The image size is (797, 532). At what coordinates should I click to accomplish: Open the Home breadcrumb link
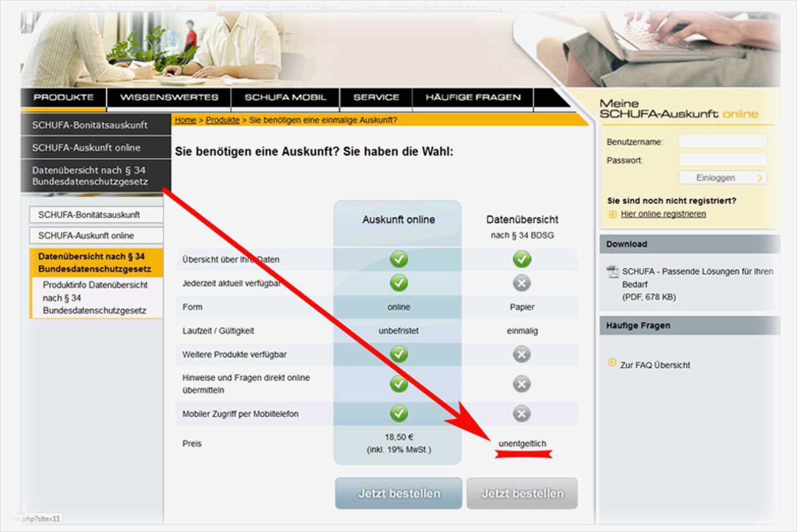click(186, 120)
